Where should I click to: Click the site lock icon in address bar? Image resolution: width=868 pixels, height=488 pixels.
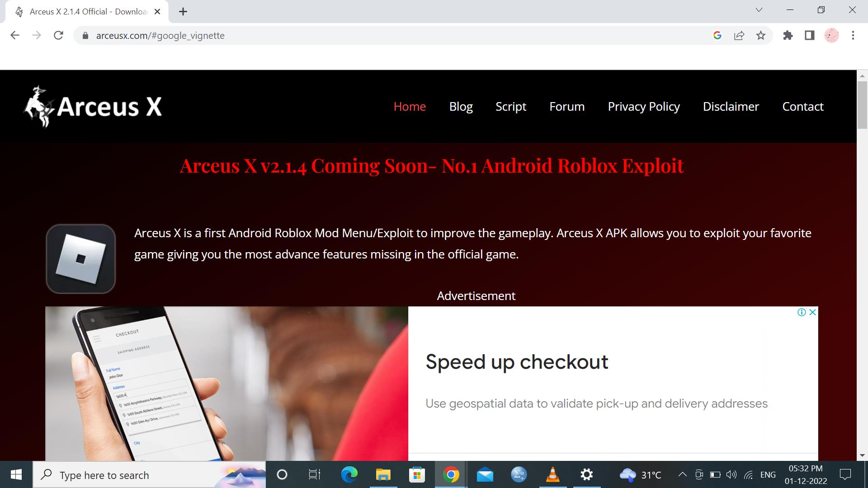tap(85, 36)
